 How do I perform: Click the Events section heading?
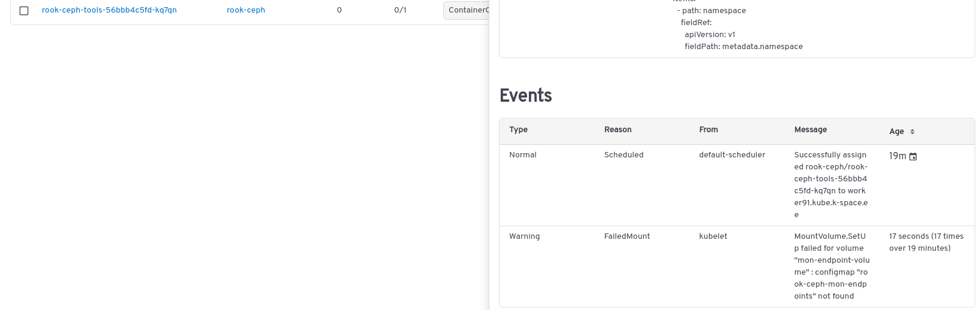(x=525, y=96)
